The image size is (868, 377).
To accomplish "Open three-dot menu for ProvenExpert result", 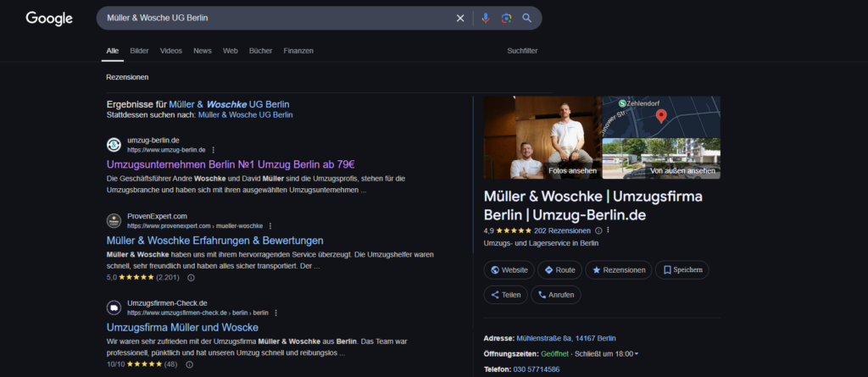I will [270, 226].
